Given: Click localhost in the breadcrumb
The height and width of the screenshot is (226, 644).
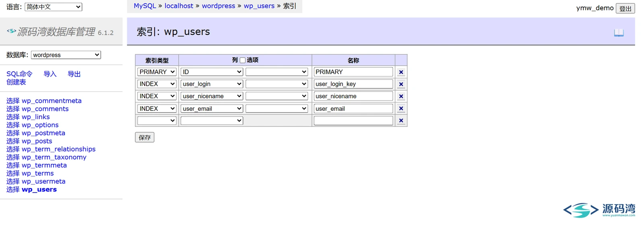Looking at the screenshot, I should [x=179, y=6].
